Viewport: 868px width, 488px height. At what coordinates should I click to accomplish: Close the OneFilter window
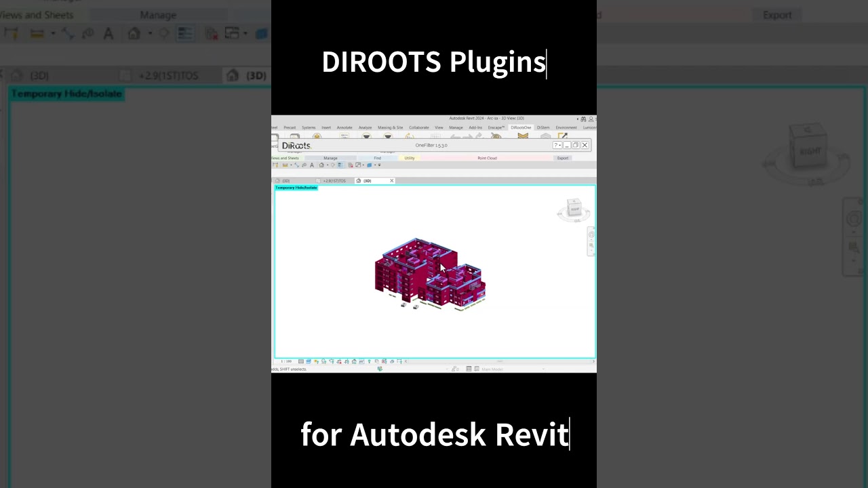[x=585, y=145]
